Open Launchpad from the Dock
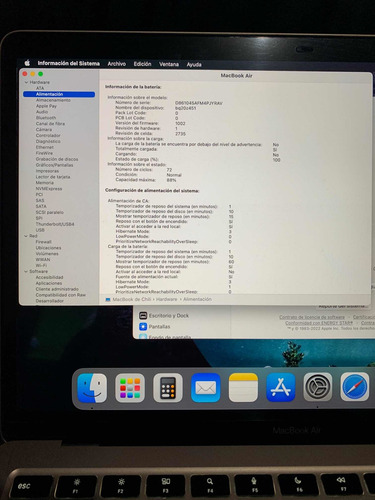Screen dimensions: 375x500 (x=130, y=388)
